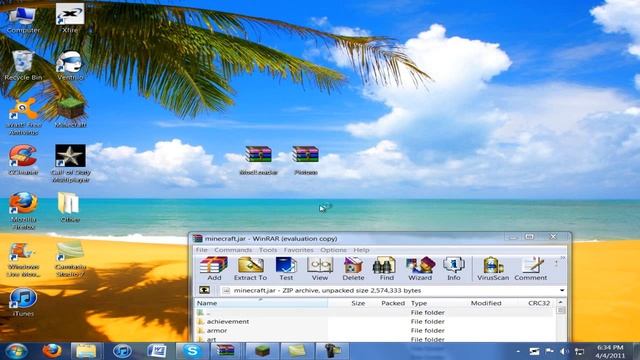Run VirusScan on the archive
Screen dimensions: 640x360
point(493,269)
